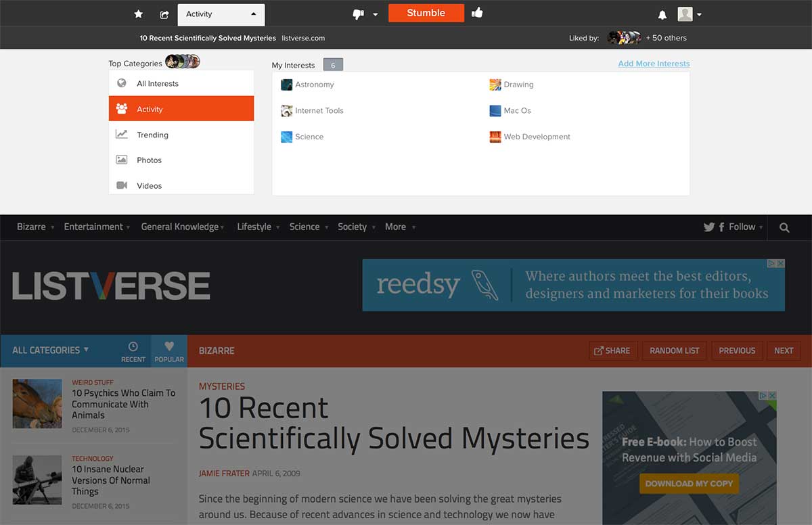Screen dimensions: 812x525
Task: Click the Facebook f icon
Action: pyautogui.click(x=721, y=227)
